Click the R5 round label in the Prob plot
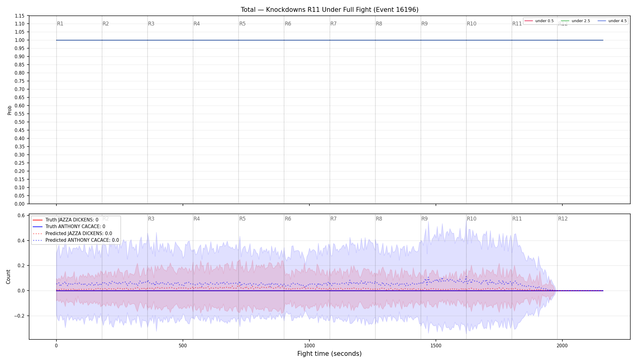This screenshot has width=637, height=364. (x=242, y=24)
